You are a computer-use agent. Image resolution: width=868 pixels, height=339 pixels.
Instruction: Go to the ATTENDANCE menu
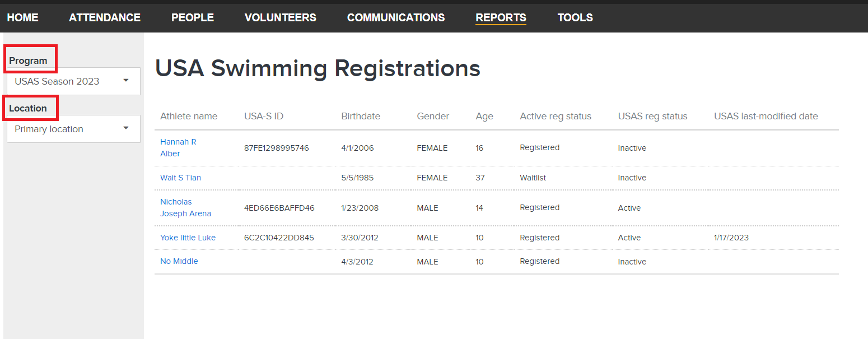click(105, 17)
